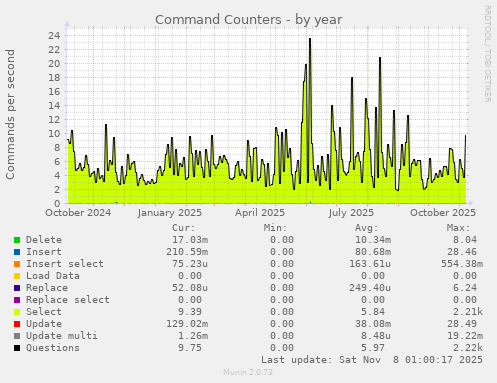Viewport: 497px width, 383px height.
Task: Click the Update max value 28.49
Action: point(462,324)
